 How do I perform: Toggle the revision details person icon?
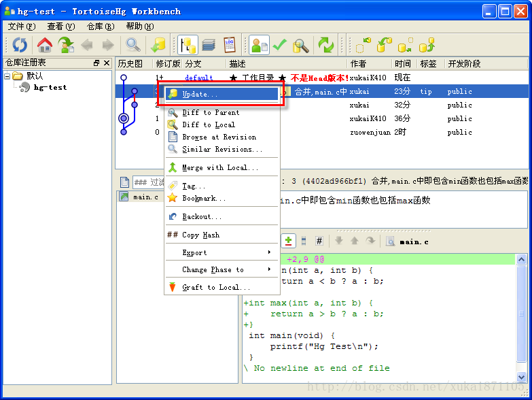[260, 45]
